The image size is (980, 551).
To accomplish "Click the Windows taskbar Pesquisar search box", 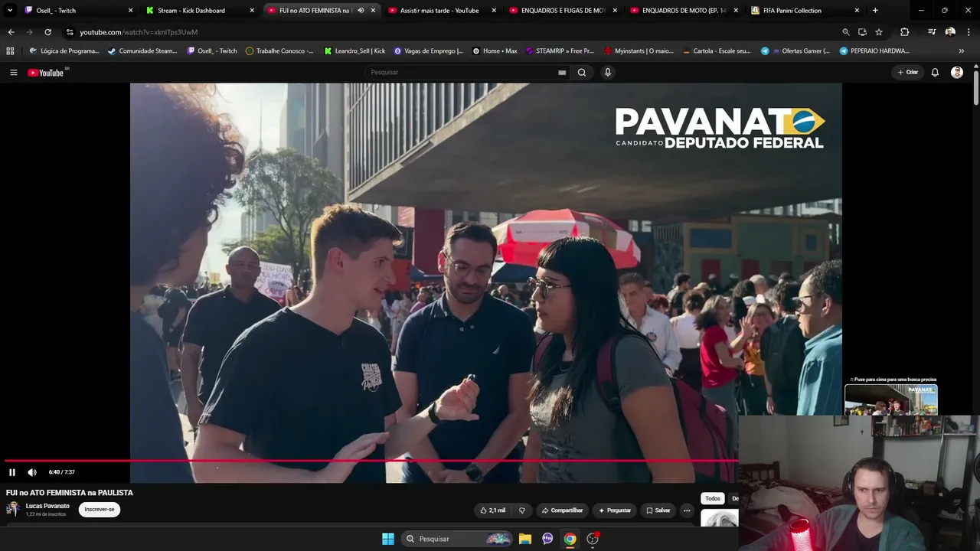I will [x=456, y=539].
